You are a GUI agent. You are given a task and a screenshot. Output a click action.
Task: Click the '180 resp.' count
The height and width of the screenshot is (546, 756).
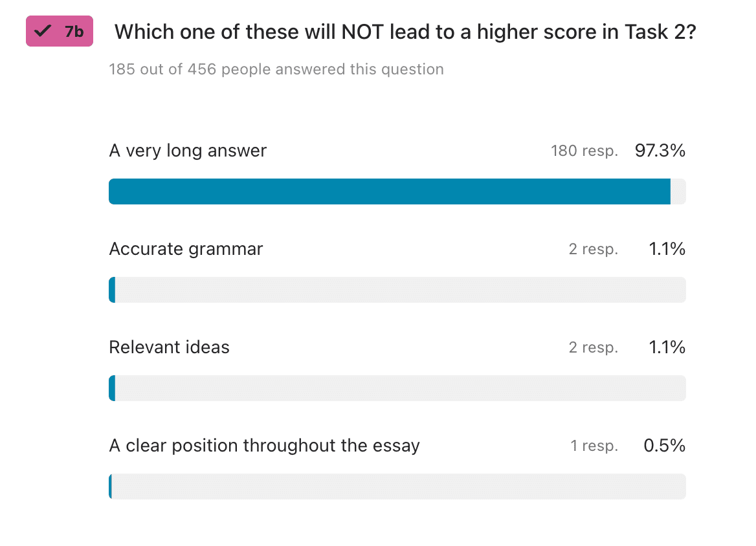[584, 151]
